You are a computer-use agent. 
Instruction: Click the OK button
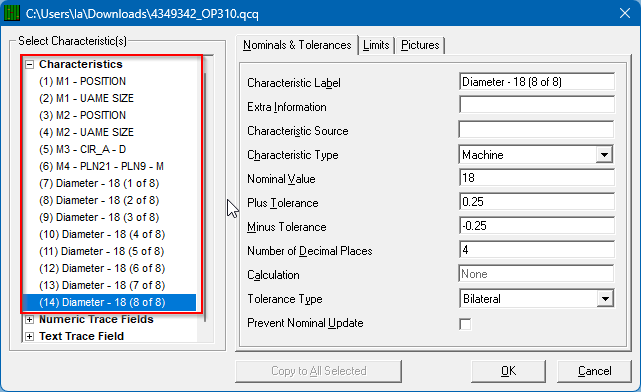coord(508,371)
